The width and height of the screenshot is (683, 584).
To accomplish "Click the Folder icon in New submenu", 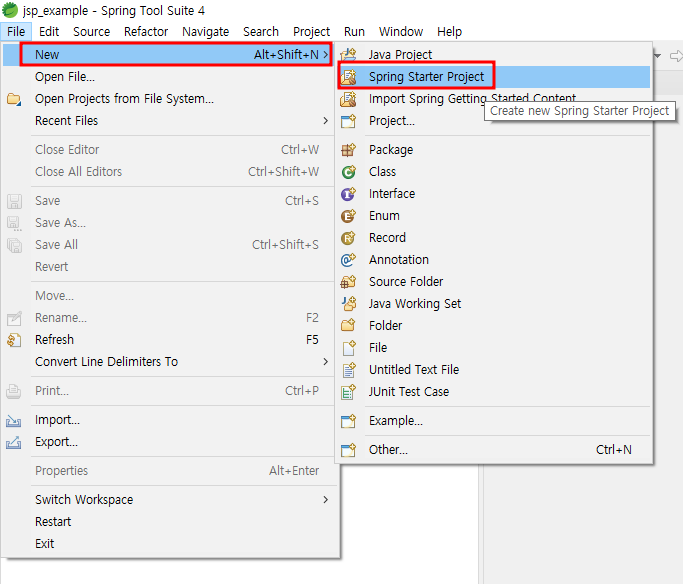I will coord(348,325).
